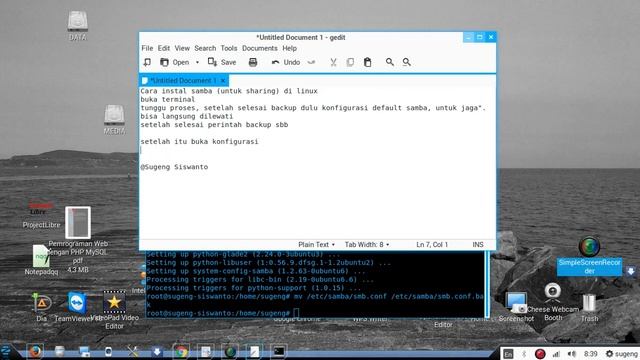
Task: Minimize the gedit window
Action: pyautogui.click(x=468, y=37)
